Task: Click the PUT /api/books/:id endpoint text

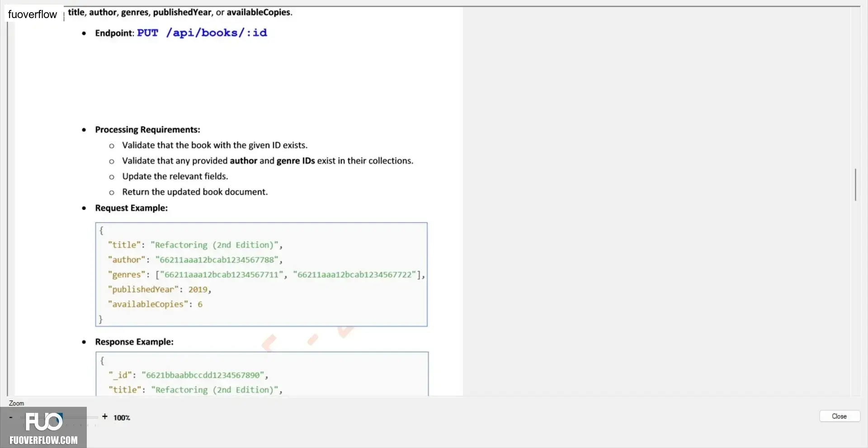Action: [202, 33]
